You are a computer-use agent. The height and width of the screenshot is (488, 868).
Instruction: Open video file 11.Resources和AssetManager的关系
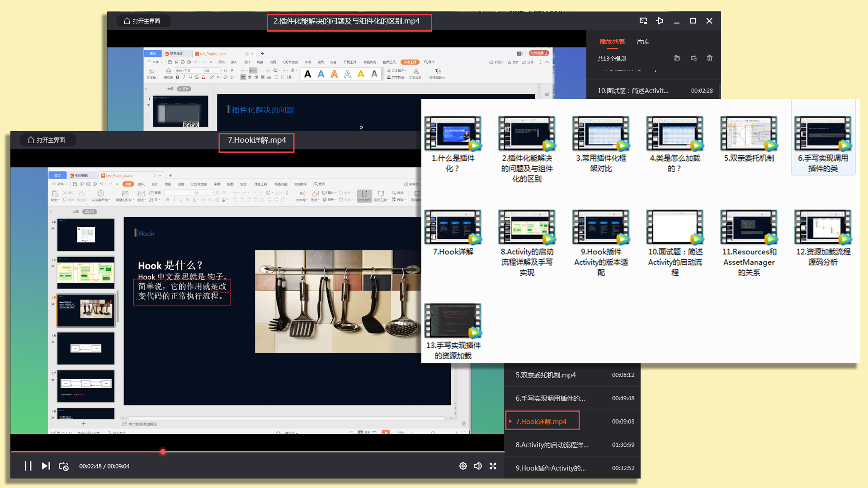click(x=749, y=243)
